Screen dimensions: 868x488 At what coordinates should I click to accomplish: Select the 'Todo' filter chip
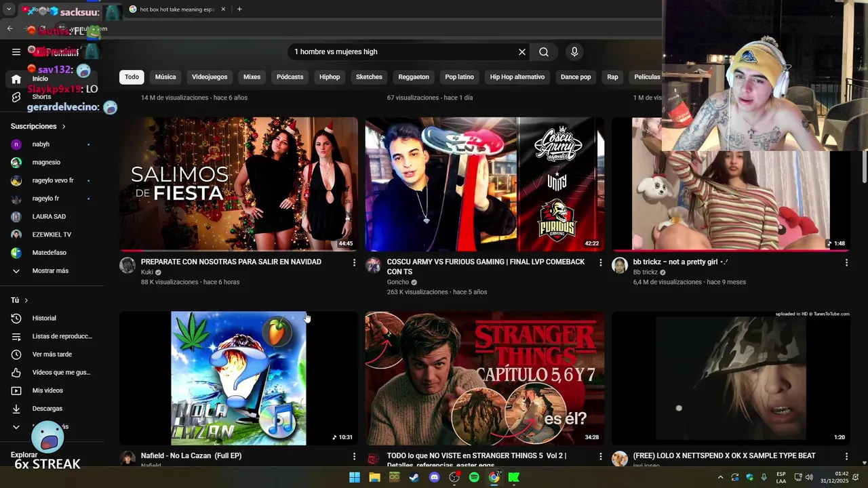click(132, 77)
